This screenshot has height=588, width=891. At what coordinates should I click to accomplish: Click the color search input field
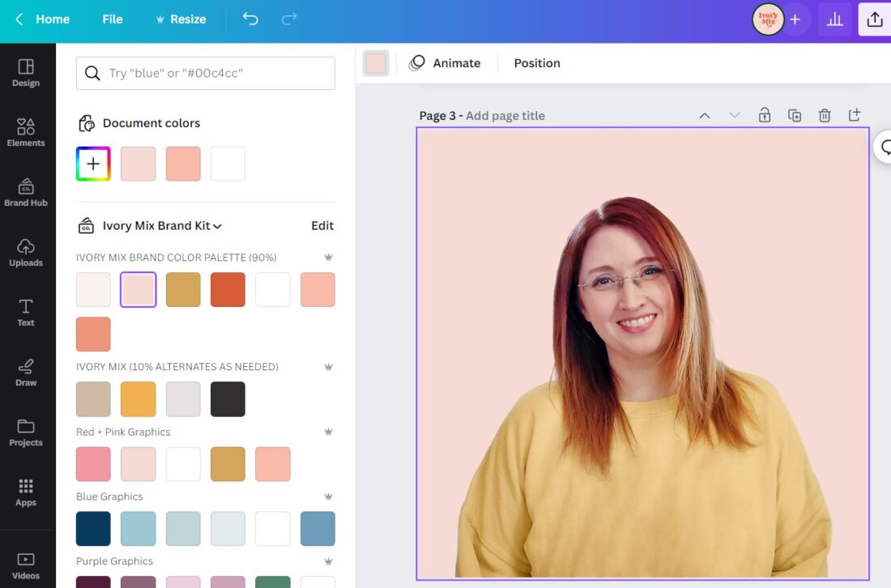[x=205, y=73]
